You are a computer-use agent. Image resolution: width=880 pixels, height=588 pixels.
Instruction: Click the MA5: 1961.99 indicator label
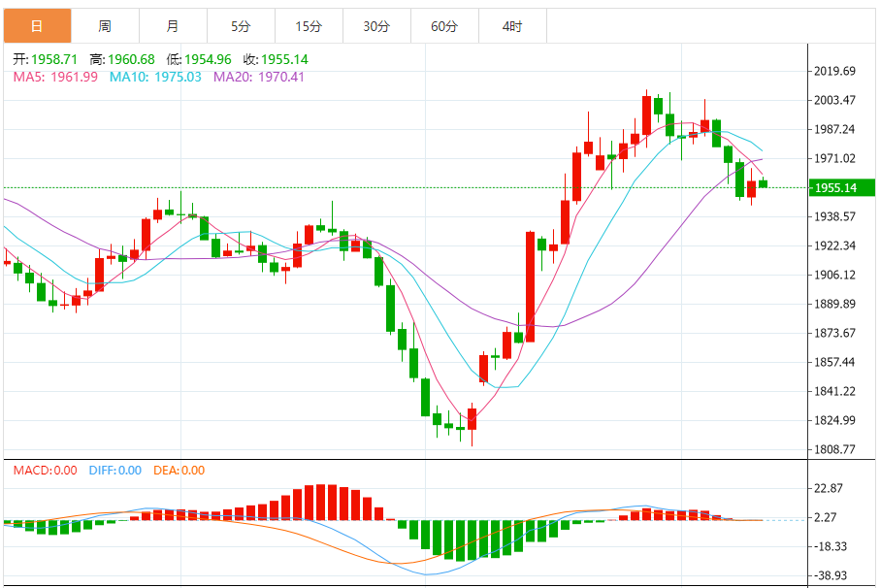55,77
